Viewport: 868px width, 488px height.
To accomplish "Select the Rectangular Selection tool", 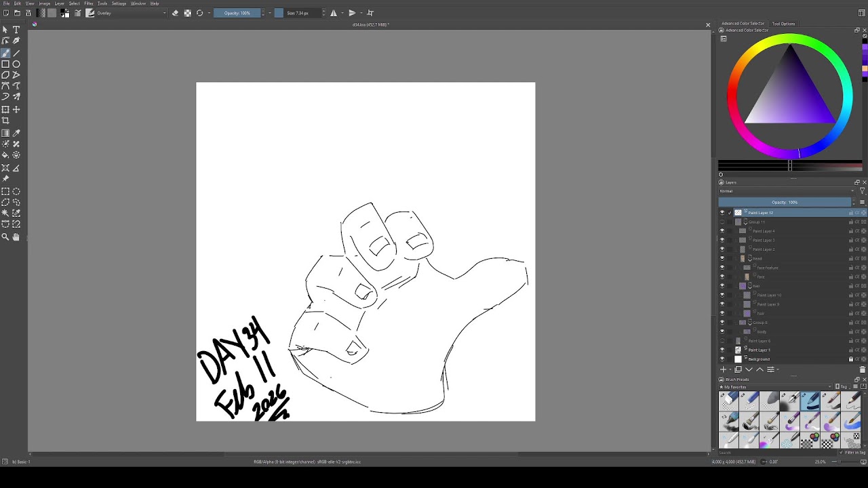I will [x=5, y=191].
